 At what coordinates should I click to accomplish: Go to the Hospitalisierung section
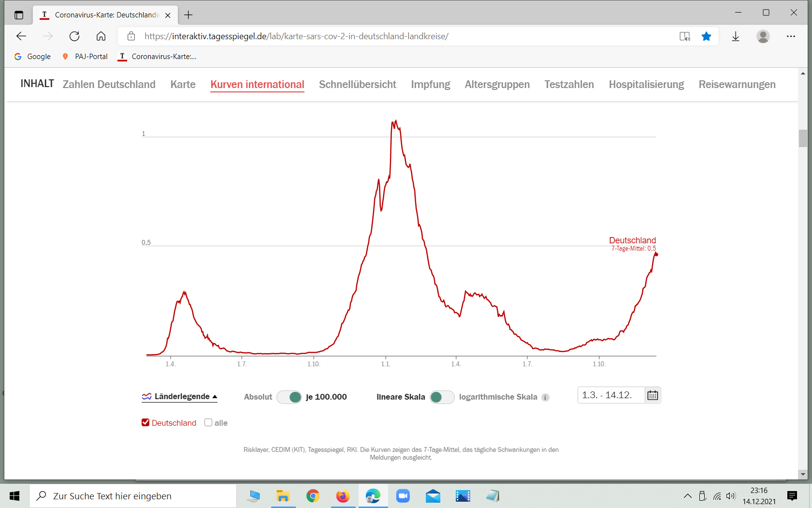[x=647, y=85]
